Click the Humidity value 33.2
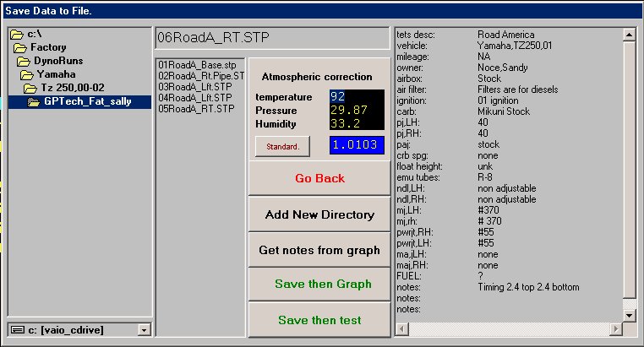Screen dimensions: 644x347 (356, 125)
